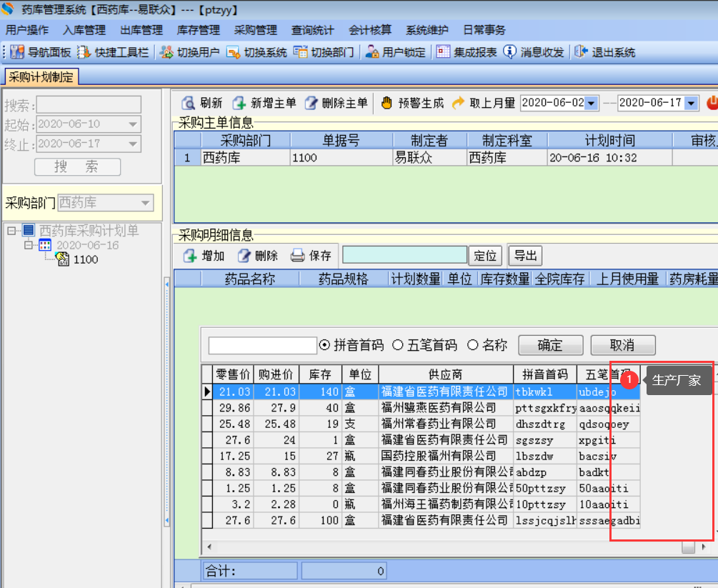Select the 名称 radio button
The height and width of the screenshot is (588, 718).
[472, 345]
